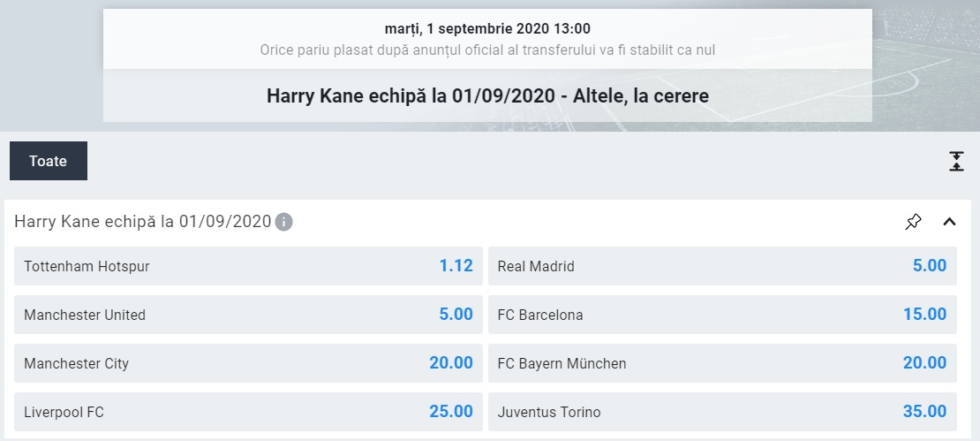Select the Toate filter tab
The image size is (980, 441).
tap(49, 161)
